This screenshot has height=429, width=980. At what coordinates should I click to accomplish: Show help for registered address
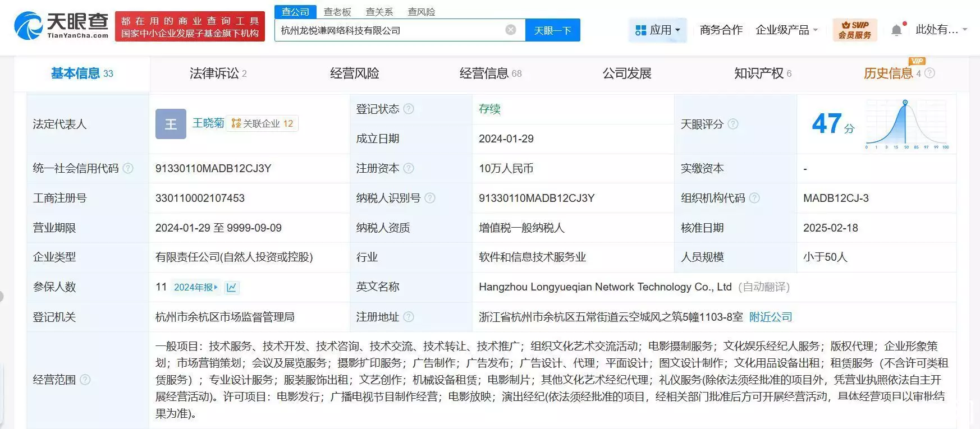pyautogui.click(x=409, y=317)
